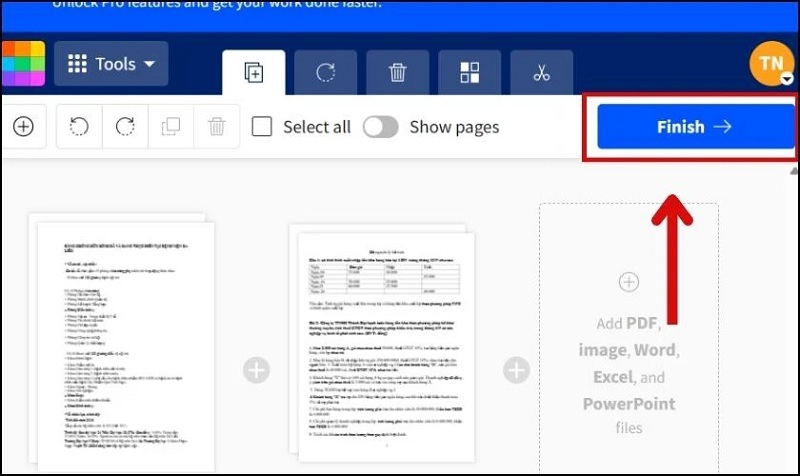Open the TN user account menu
800x476 pixels.
click(x=771, y=64)
